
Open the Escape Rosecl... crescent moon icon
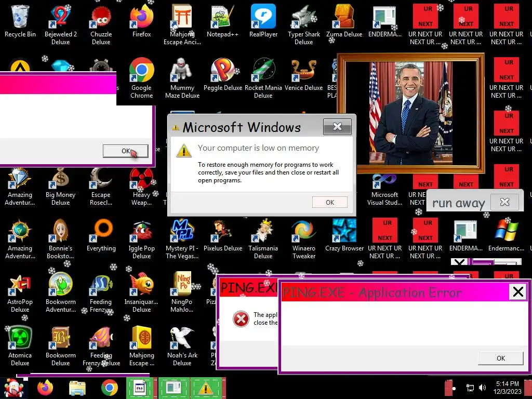coord(101,187)
